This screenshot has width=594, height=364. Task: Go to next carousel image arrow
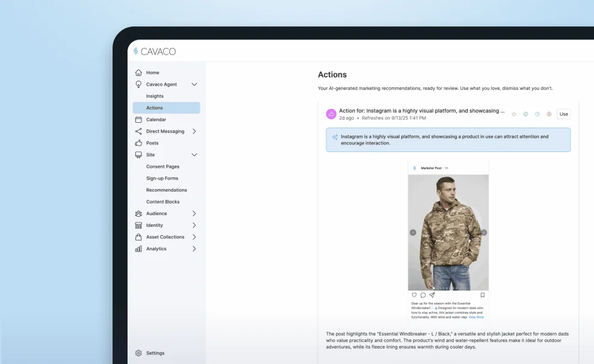click(484, 232)
